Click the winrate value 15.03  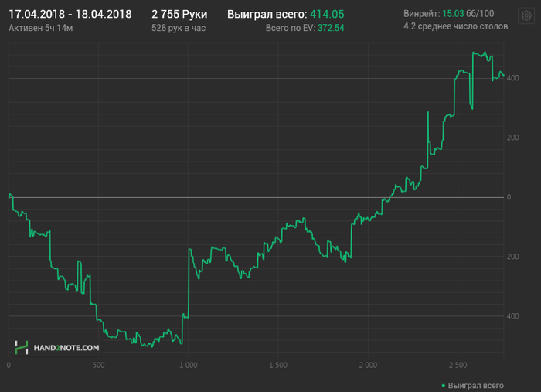(x=453, y=14)
